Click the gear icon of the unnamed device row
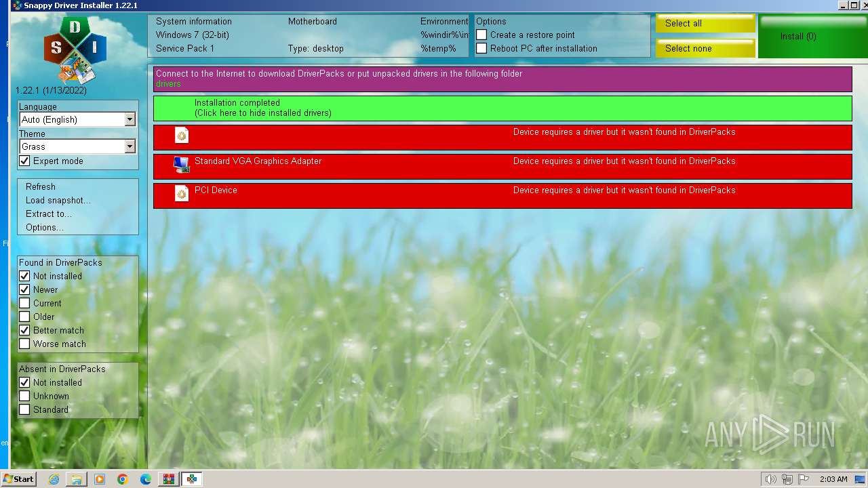Viewport: 868px width, 488px height. click(181, 135)
